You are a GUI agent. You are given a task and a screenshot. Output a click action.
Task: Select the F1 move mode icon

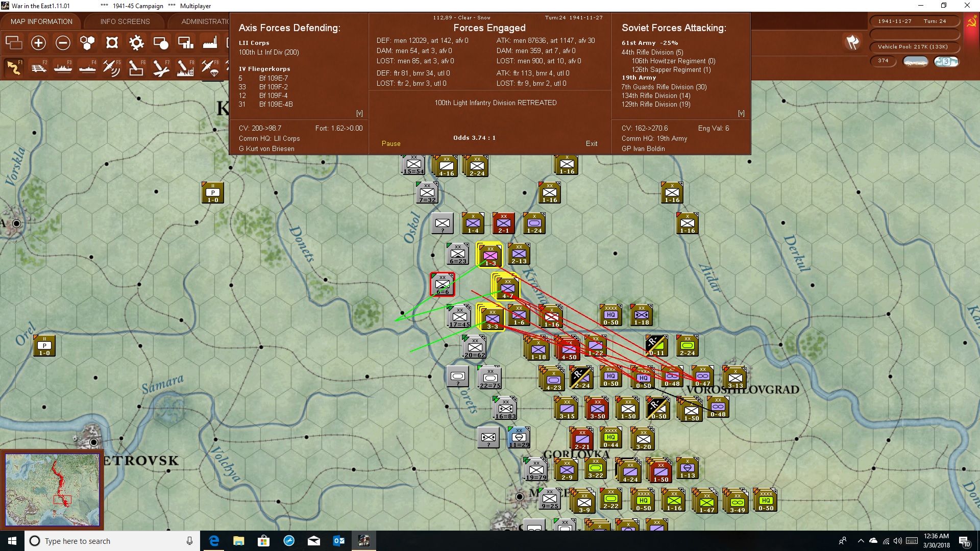coord(14,67)
